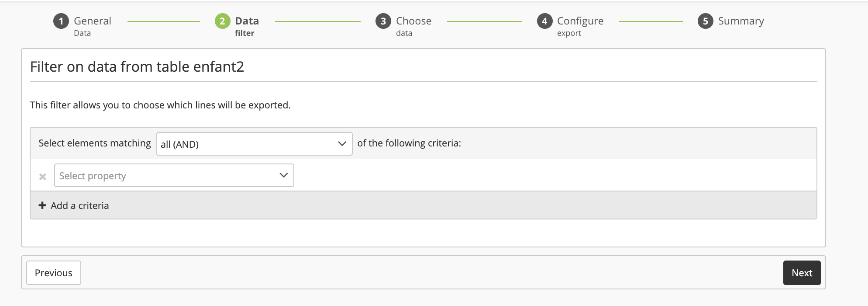
Task: Switch to the Choose data step label
Action: pyautogui.click(x=413, y=26)
